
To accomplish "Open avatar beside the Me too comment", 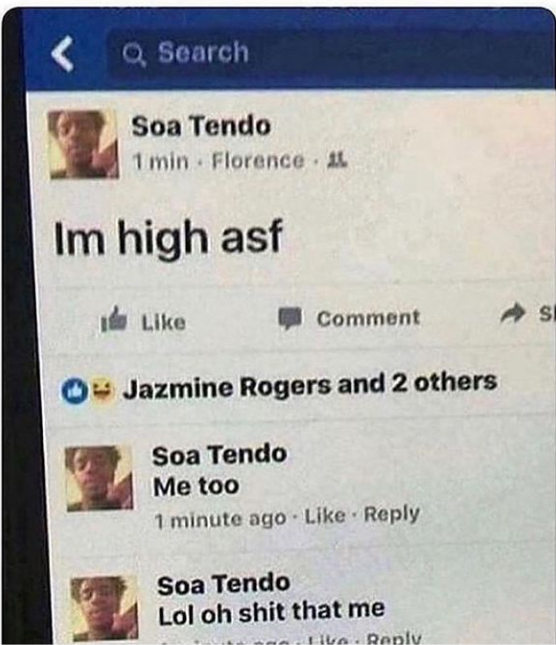I will point(99,478).
